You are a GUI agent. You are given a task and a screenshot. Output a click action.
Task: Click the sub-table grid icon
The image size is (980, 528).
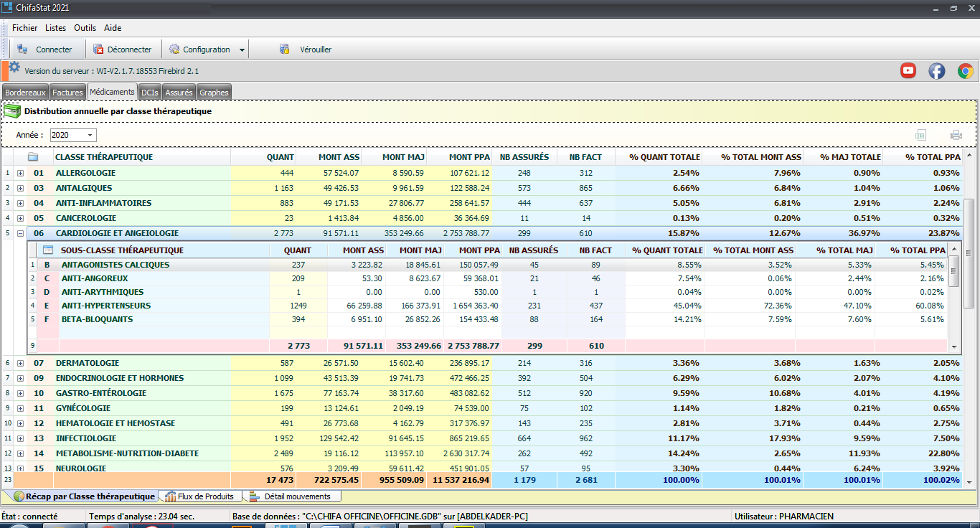(48, 250)
